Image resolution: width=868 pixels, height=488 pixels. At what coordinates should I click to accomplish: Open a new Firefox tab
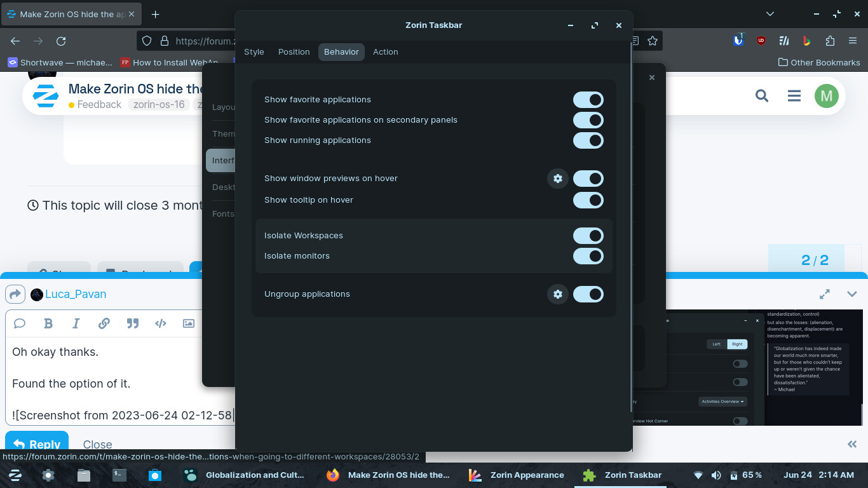155,14
